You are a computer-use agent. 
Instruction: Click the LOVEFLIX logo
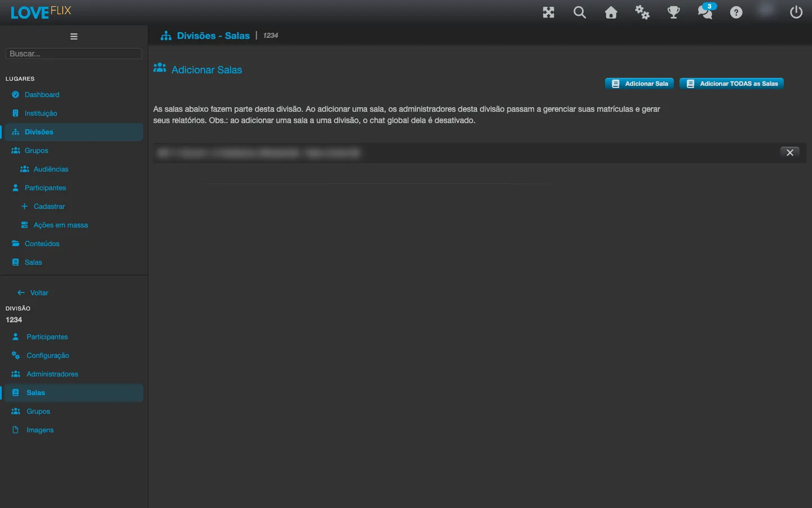(x=41, y=12)
